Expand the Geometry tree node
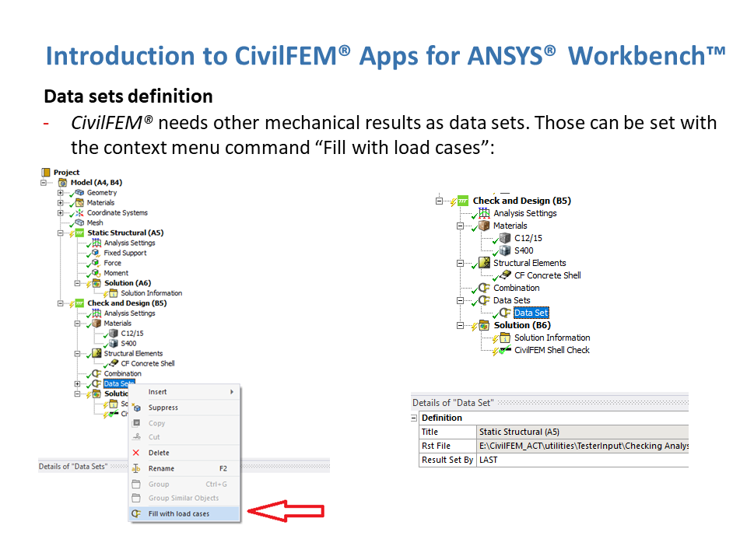The width and height of the screenshot is (747, 560). pos(61,193)
